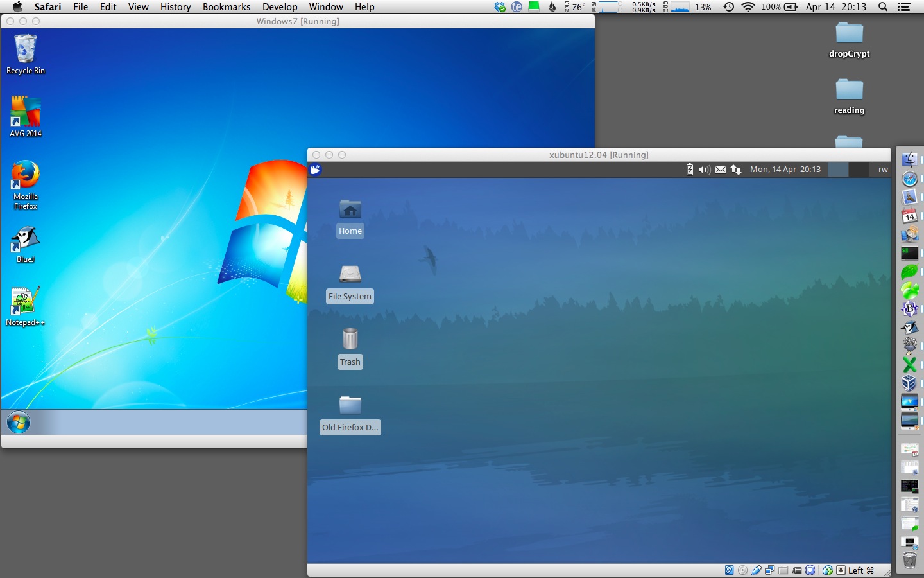Click the 76° temperature sensor readout

[575, 7]
